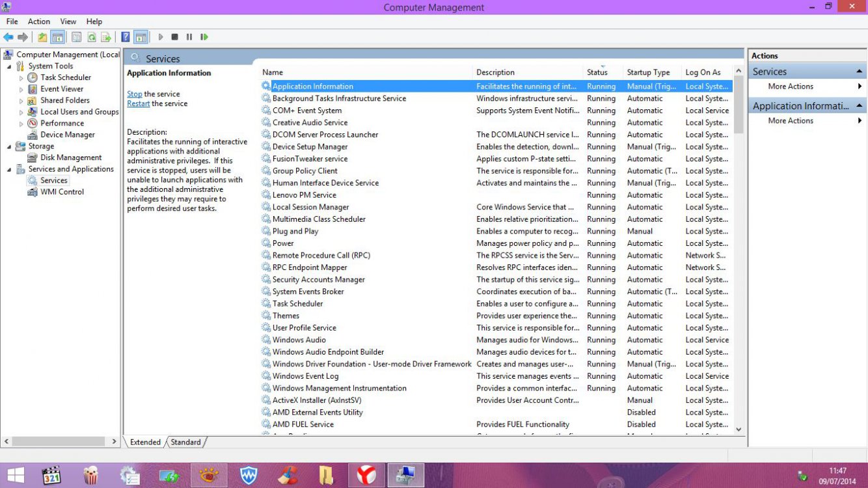Expand the Shared Folders tree node
This screenshot has height=488, width=868.
click(x=21, y=101)
